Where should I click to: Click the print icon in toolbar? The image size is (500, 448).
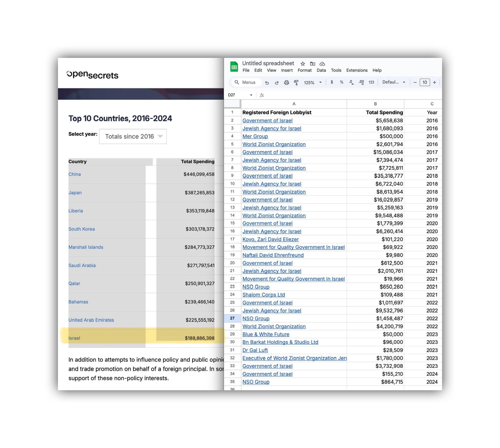[x=286, y=82]
